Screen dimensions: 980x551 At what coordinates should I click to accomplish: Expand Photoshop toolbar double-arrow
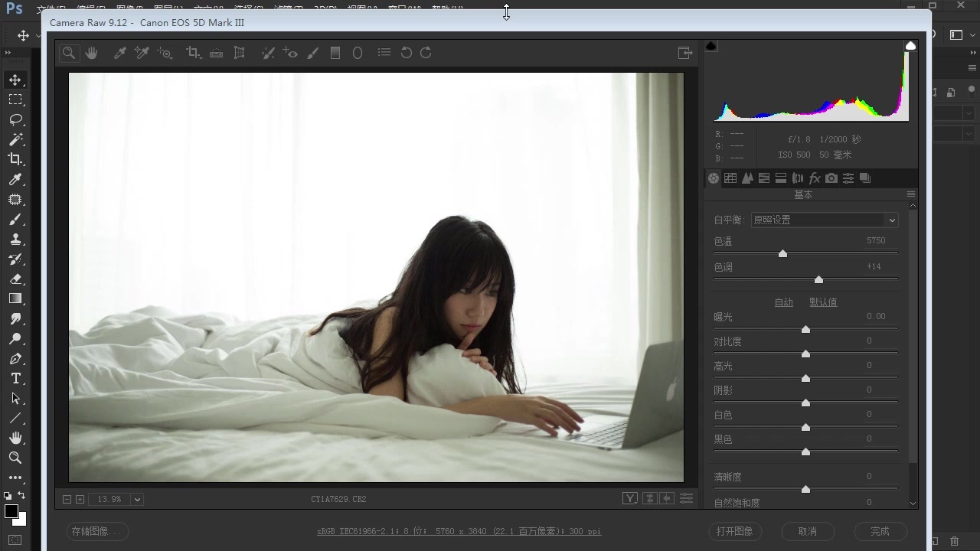tap(8, 53)
